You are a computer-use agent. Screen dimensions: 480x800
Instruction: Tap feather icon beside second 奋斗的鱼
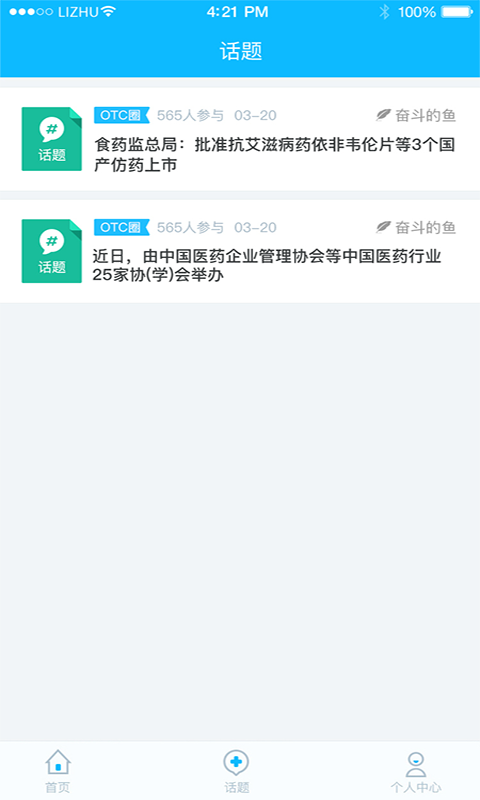click(383, 227)
